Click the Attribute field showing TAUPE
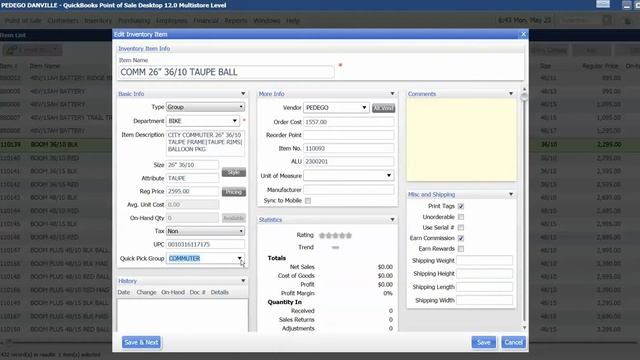Viewport: 640px width, 360px height. pyautogui.click(x=192, y=178)
